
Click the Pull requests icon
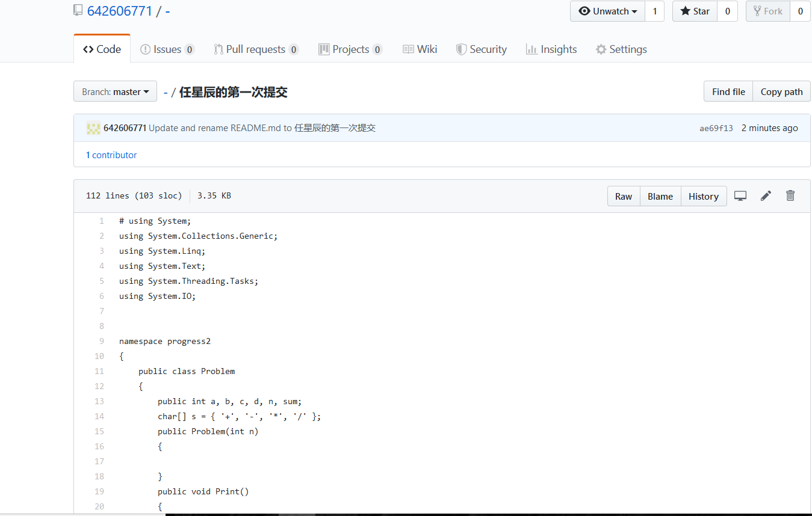click(x=218, y=49)
